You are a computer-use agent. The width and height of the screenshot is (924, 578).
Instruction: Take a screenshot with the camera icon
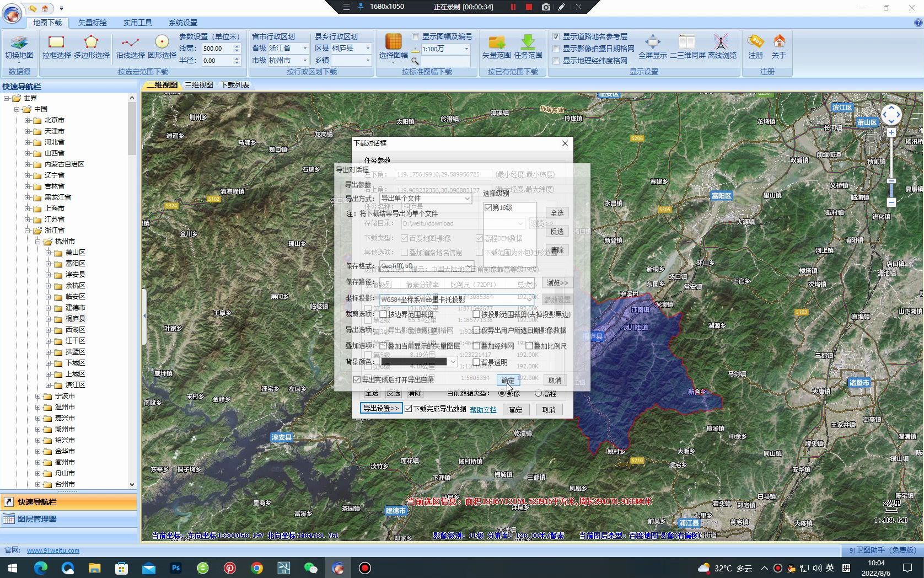tap(546, 7)
